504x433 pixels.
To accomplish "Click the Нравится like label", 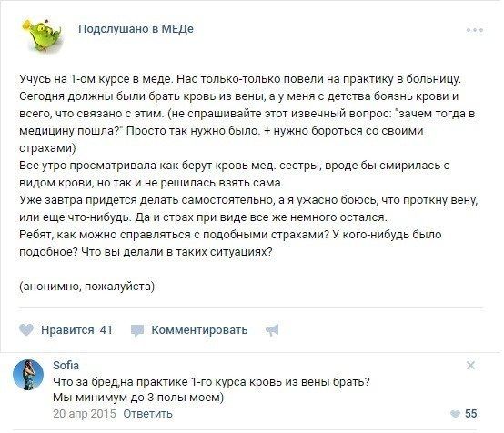I will tap(67, 330).
